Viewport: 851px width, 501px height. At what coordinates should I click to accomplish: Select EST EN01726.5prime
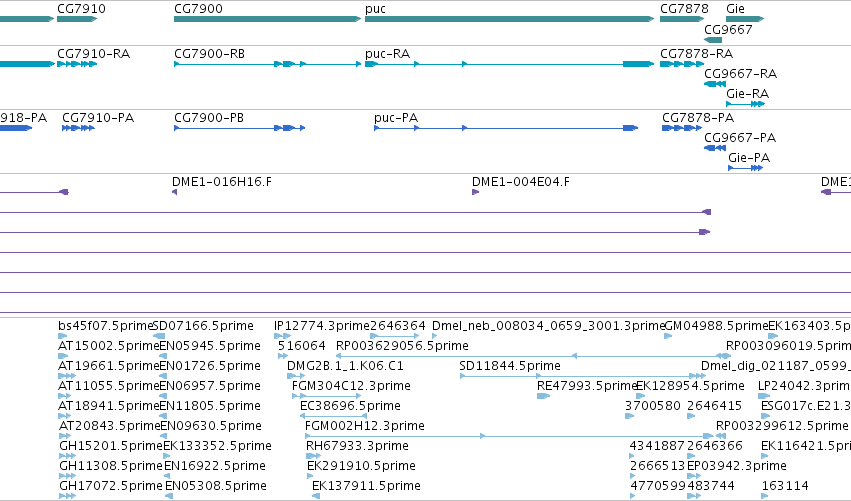(x=210, y=366)
